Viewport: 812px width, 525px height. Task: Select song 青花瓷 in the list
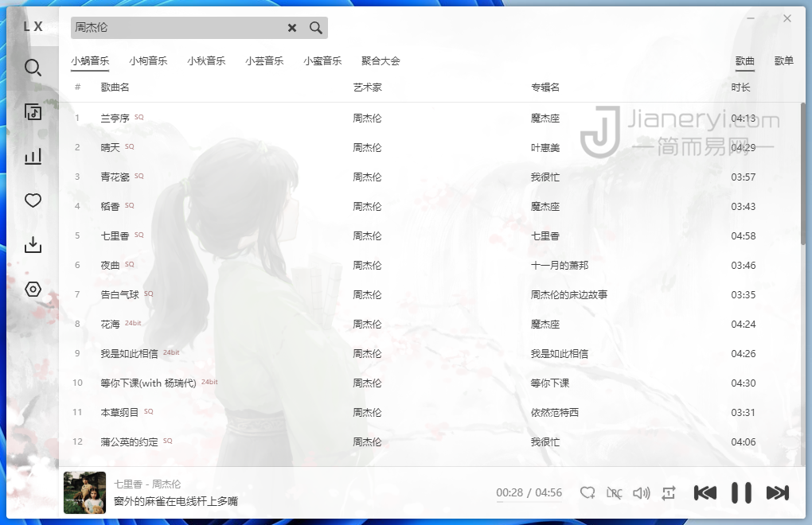point(115,177)
